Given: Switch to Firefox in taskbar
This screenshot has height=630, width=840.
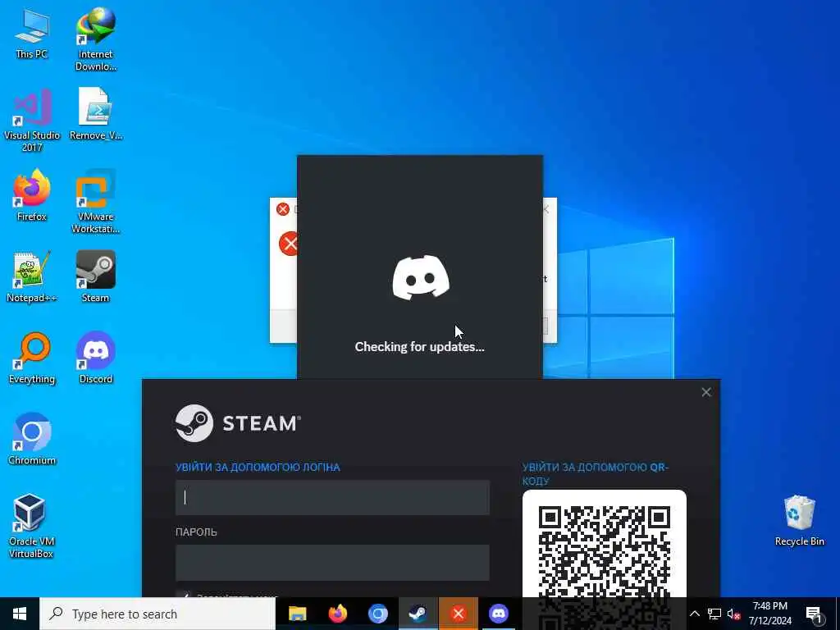Looking at the screenshot, I should click(x=337, y=614).
